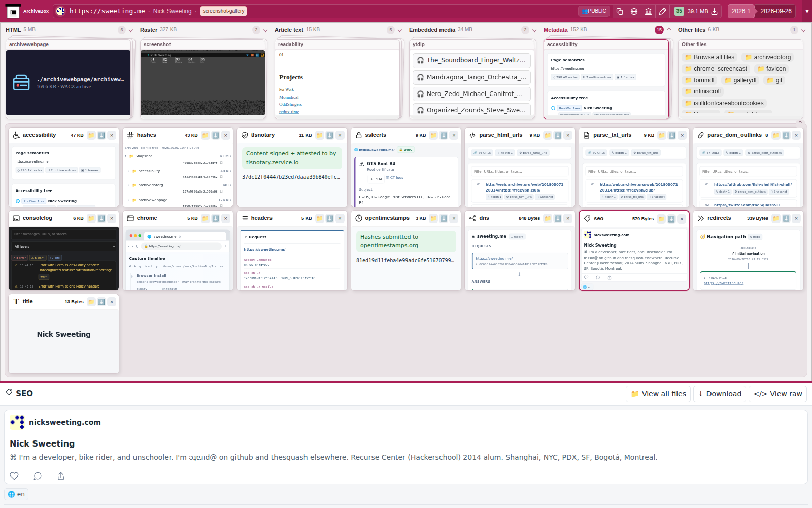Open folder of the accessibility card

[x=91, y=135]
